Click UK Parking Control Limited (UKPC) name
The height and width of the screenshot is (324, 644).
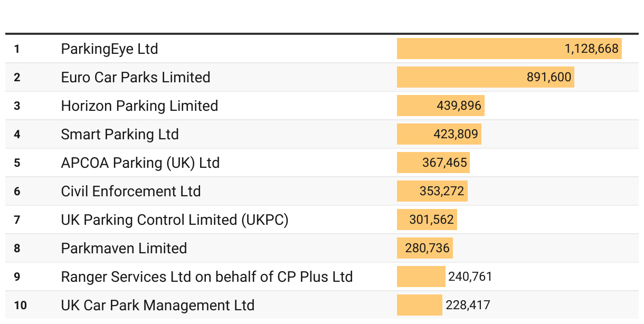pyautogui.click(x=175, y=220)
